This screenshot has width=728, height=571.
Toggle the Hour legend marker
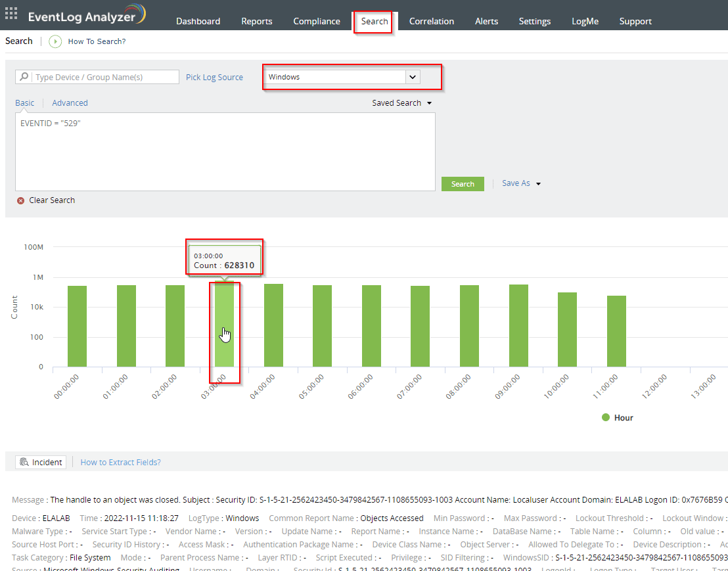606,418
